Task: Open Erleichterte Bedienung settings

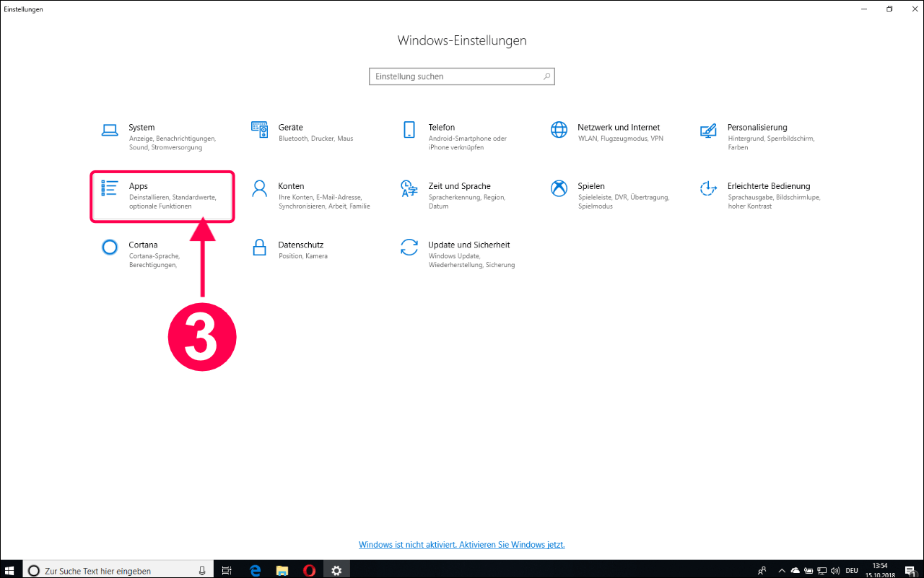Action: (759, 196)
